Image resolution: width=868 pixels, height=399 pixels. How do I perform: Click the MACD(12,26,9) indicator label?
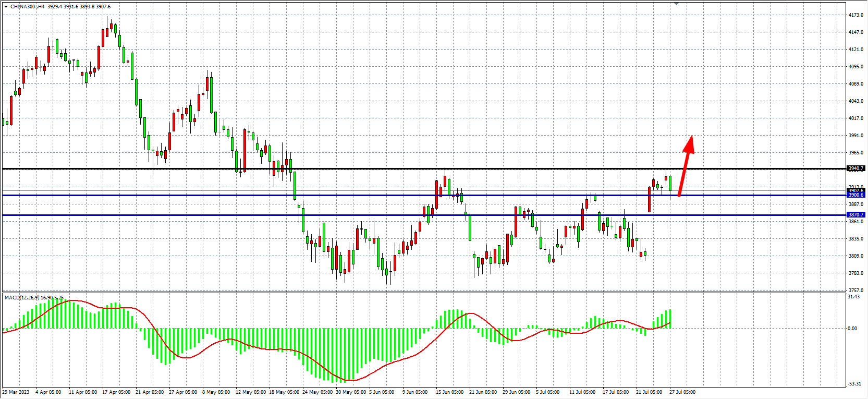click(20, 298)
